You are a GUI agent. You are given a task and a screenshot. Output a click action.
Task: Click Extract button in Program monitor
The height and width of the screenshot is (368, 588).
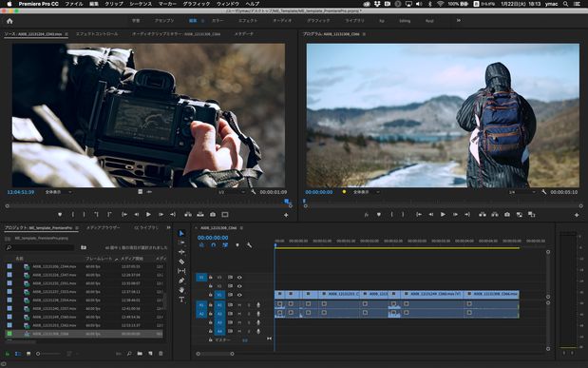point(495,214)
